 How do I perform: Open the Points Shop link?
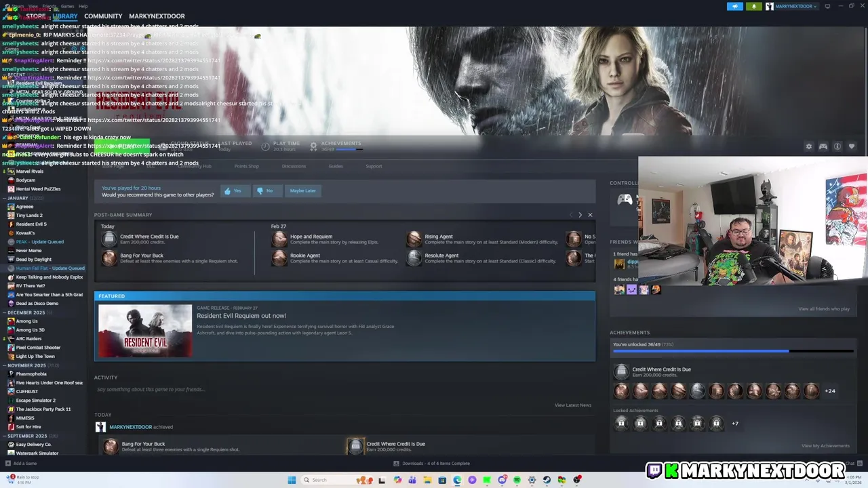click(246, 166)
